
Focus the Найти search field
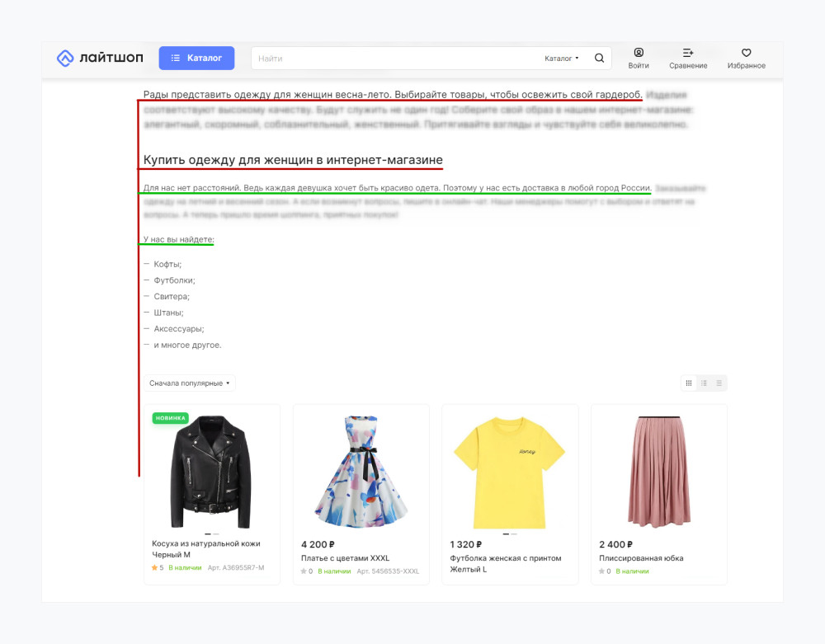tap(394, 59)
